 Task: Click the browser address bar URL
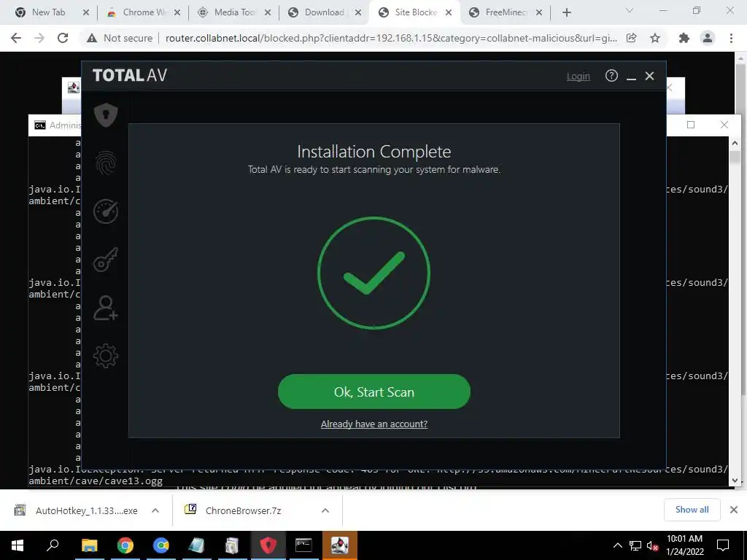pos(391,38)
